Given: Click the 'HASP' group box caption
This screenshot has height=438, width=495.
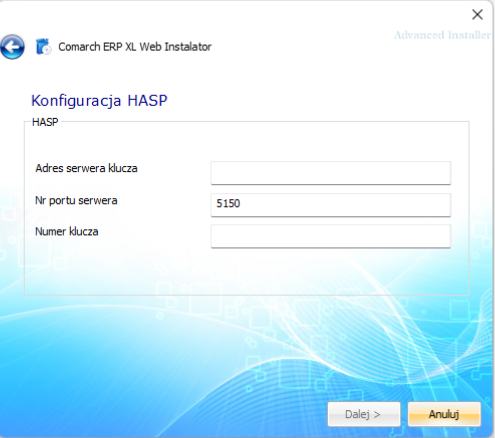Looking at the screenshot, I should pyautogui.click(x=45, y=122).
